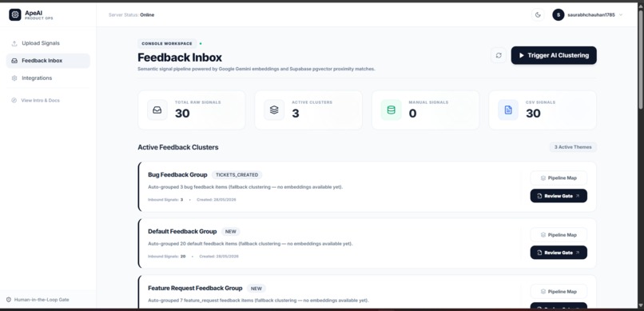Click the Server Status Online text

[131, 15]
